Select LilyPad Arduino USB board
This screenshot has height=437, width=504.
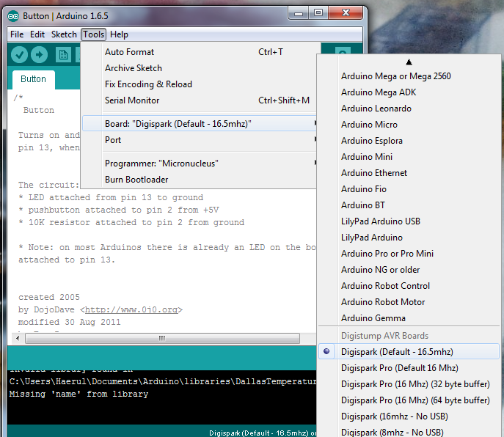409,221
